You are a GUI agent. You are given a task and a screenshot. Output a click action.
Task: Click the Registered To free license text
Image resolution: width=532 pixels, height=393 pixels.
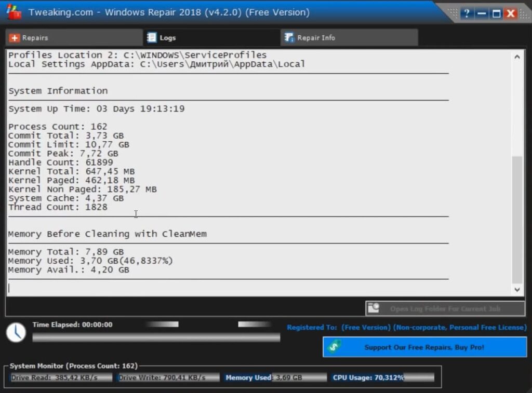click(407, 328)
